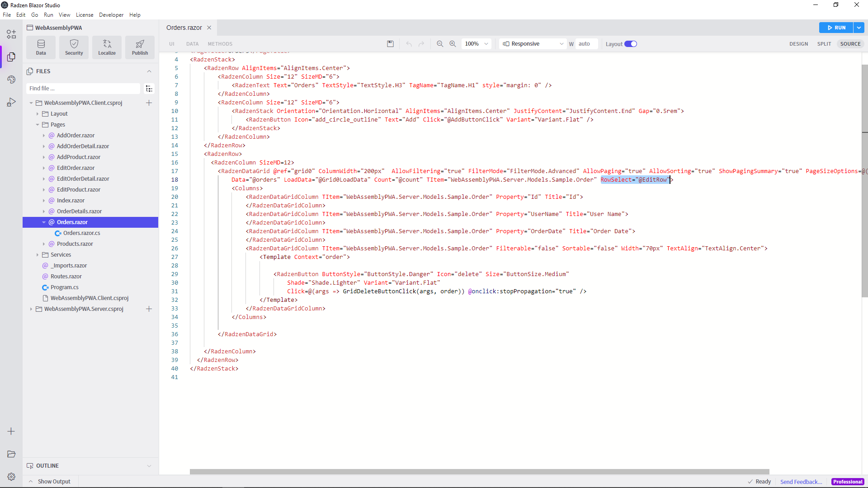Open the Data panel button
Viewport: 868px width, 488px height.
click(x=41, y=47)
